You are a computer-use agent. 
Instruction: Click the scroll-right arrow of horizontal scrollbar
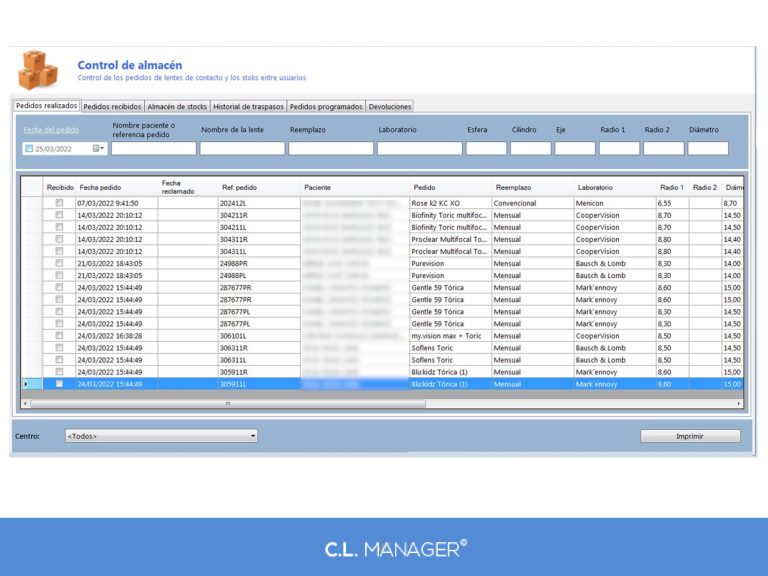739,403
